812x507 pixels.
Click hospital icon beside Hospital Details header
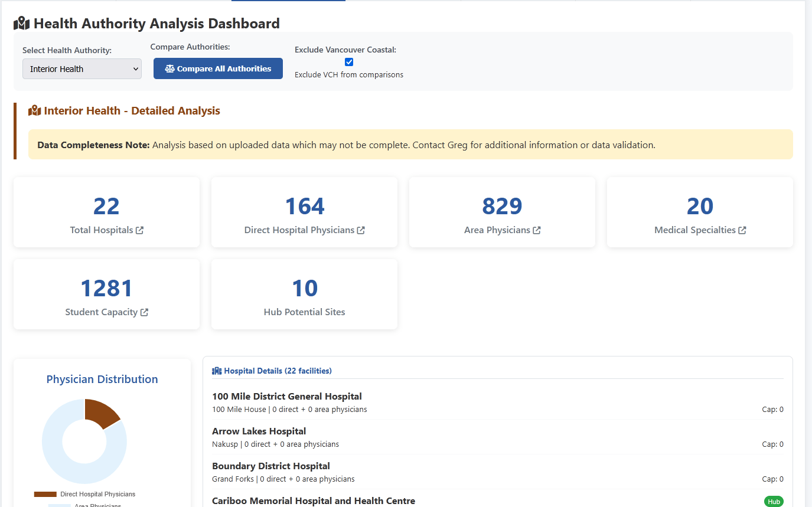217,371
